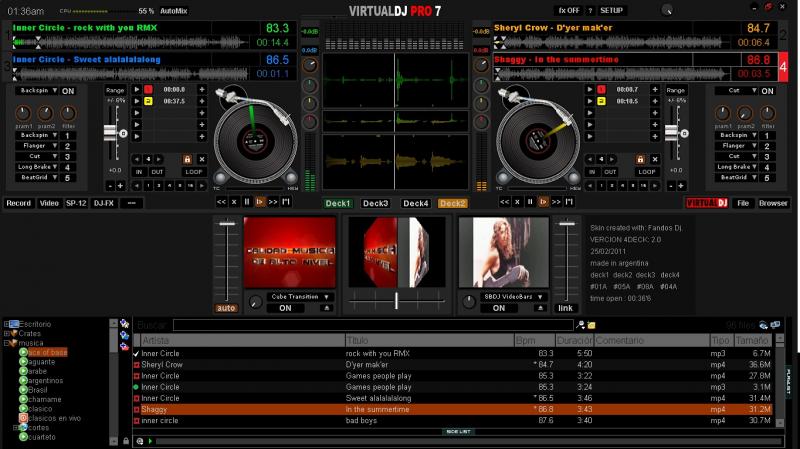Toggle the video link button
Screen dimensions: 800x449
coord(565,308)
